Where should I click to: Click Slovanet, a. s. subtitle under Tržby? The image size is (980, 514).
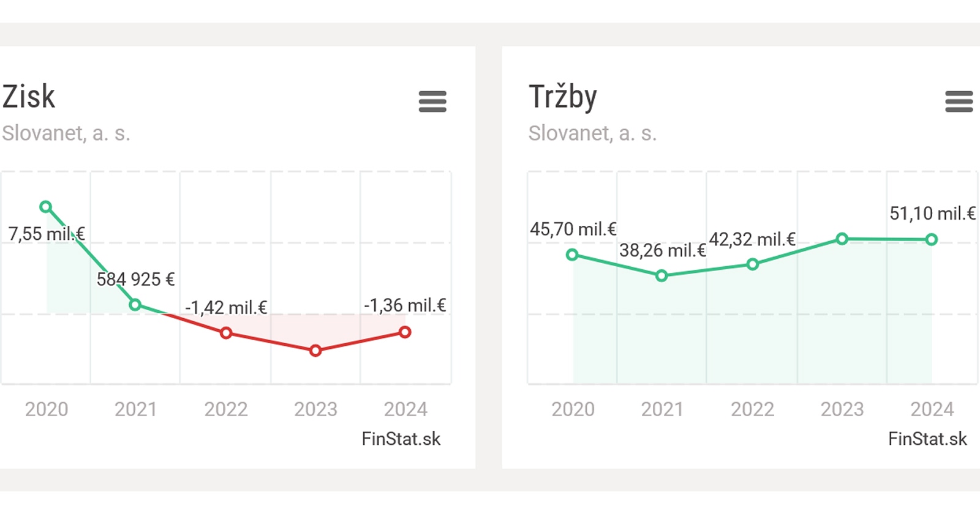(592, 133)
